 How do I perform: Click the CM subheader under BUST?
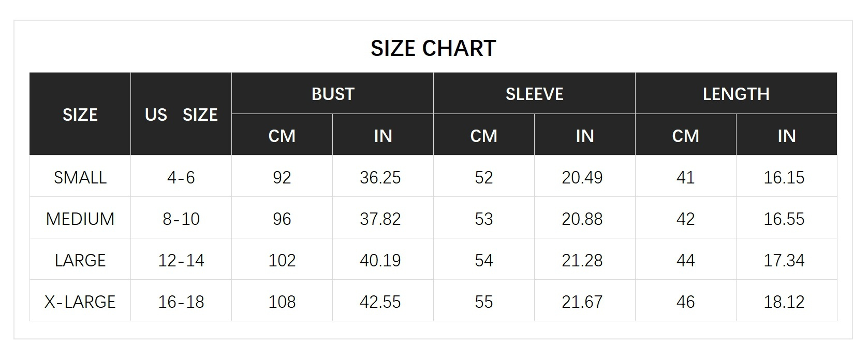point(282,136)
